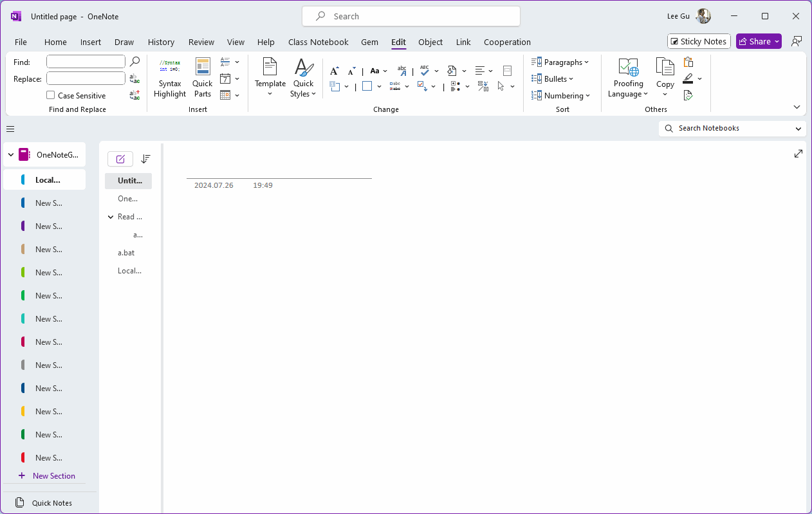Click the highlighter icon in Others group
The image size is (812, 514).
[x=689, y=78]
